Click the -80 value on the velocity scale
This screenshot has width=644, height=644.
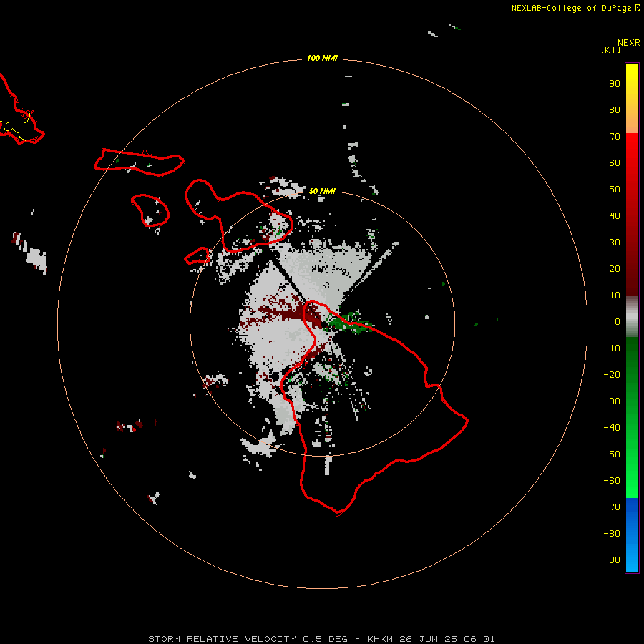(612, 534)
